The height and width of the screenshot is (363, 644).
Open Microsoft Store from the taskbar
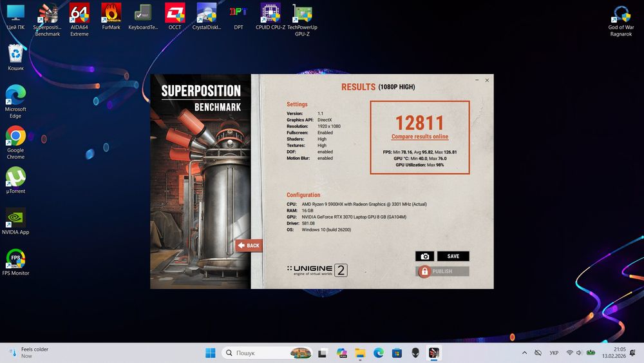pos(397,353)
